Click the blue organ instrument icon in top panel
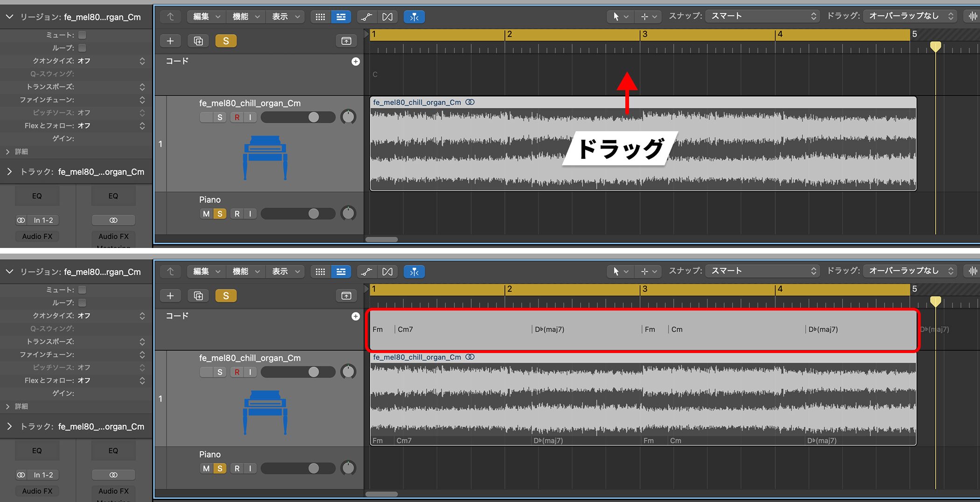Screen dimensions: 980x502 pos(265,157)
